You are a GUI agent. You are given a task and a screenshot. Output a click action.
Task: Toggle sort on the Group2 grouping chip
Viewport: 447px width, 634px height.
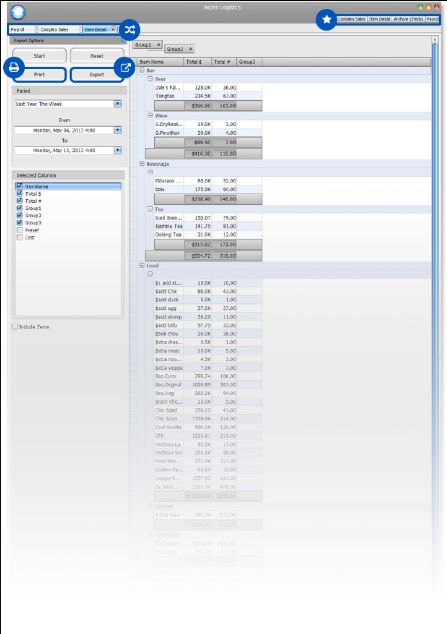(x=179, y=49)
